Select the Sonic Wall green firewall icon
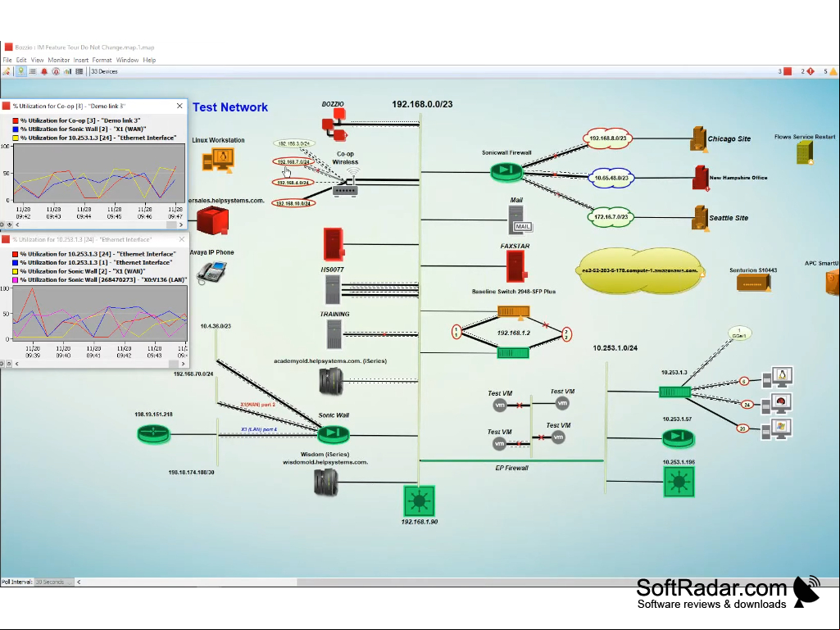 pyautogui.click(x=334, y=433)
